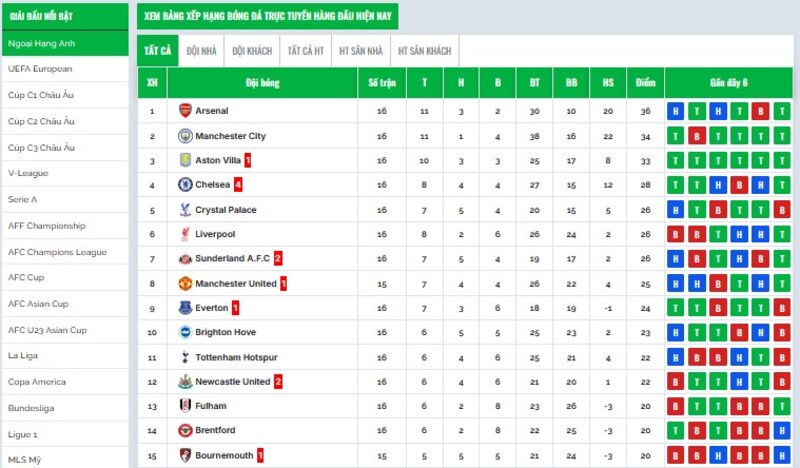Click the Arsenal club crest icon
This screenshot has height=468, width=800.
[185, 111]
